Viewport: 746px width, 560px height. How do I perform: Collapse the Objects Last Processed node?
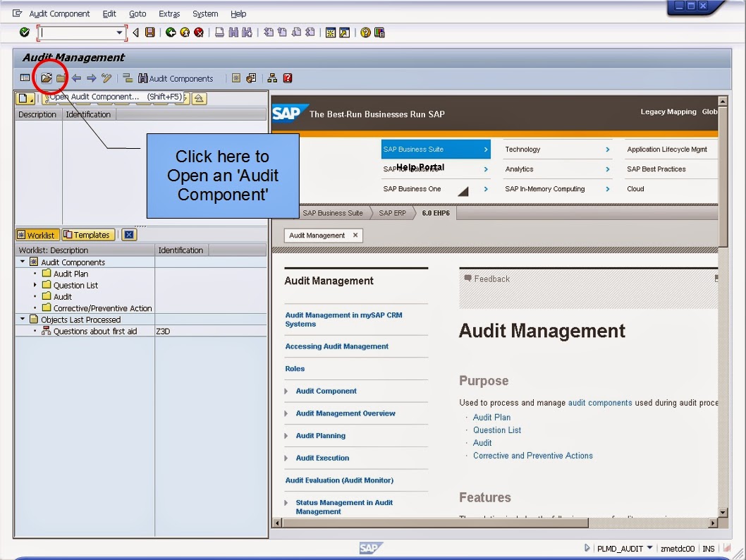pyautogui.click(x=23, y=318)
